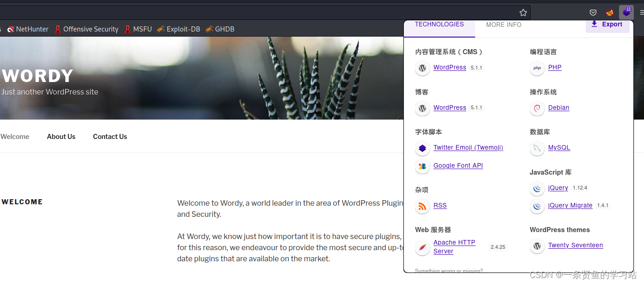Open the MSFU bookmark
644x284 pixels.
138,29
